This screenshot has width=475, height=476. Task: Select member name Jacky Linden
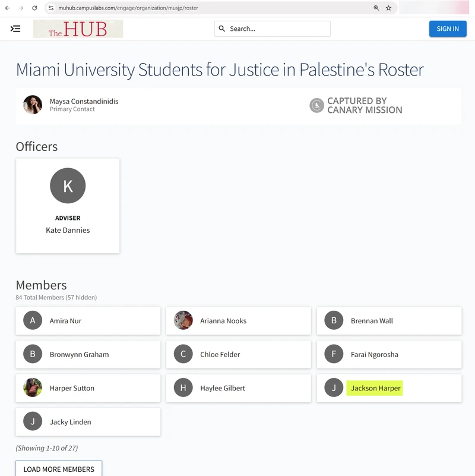71,422
